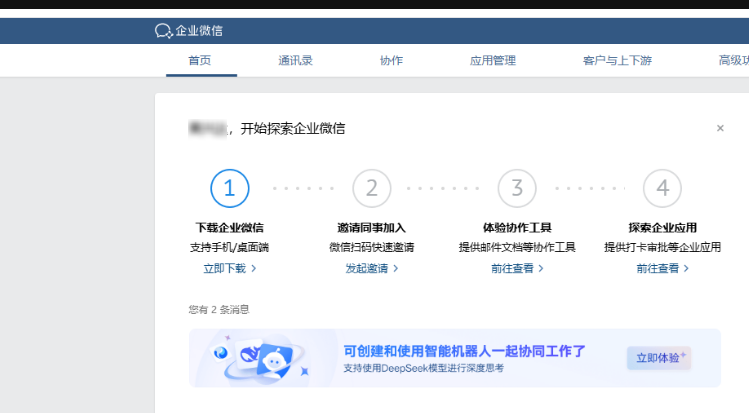Click the 立即下载 link
Viewport: 749px width, 413px height.
[x=230, y=268]
